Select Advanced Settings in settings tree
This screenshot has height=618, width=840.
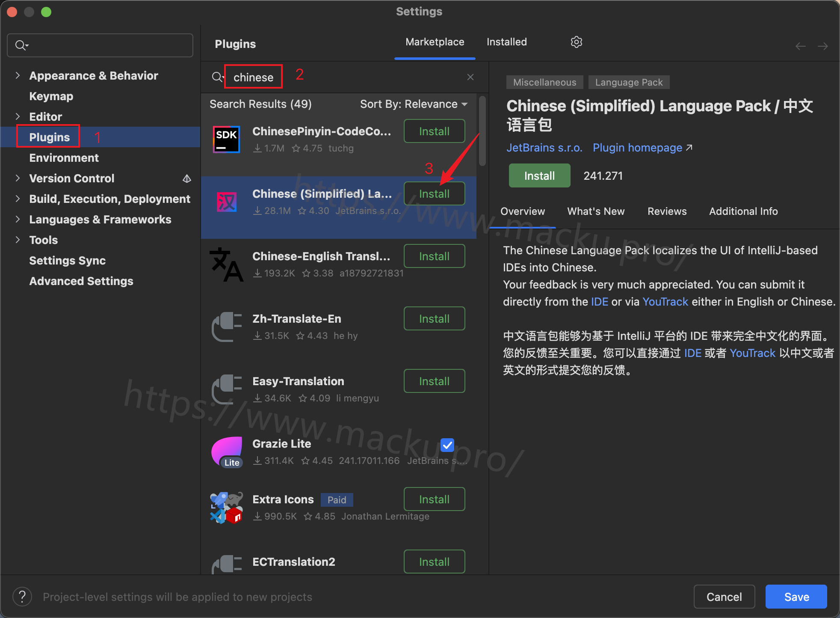point(81,281)
